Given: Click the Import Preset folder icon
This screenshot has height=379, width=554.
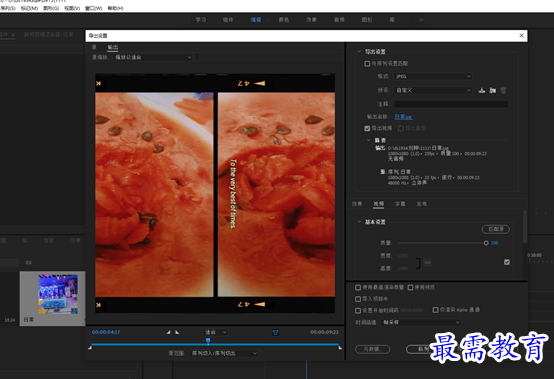Looking at the screenshot, I should (x=493, y=90).
